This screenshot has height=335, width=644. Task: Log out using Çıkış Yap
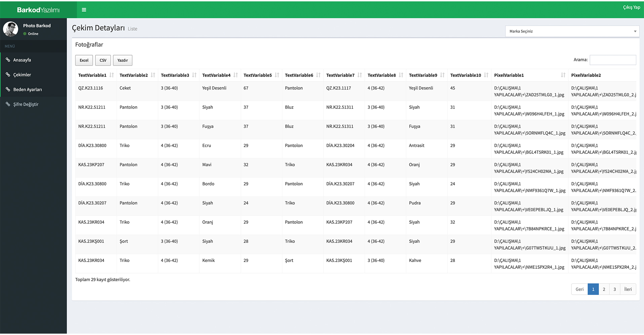click(x=631, y=7)
